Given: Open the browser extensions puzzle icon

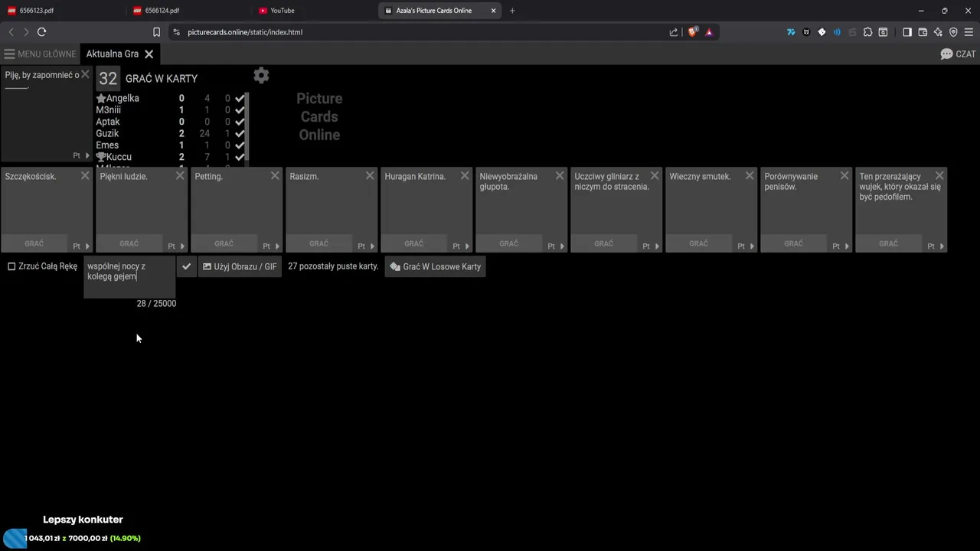Looking at the screenshot, I should tap(867, 32).
